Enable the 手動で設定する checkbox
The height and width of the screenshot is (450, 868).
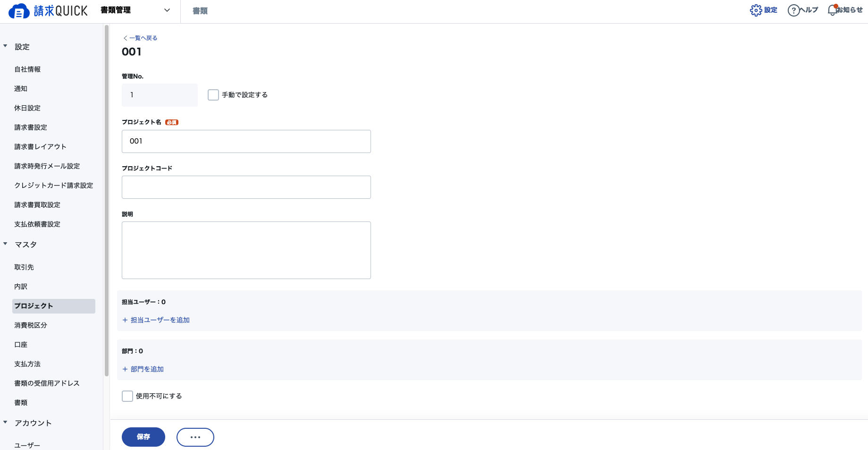pyautogui.click(x=213, y=95)
